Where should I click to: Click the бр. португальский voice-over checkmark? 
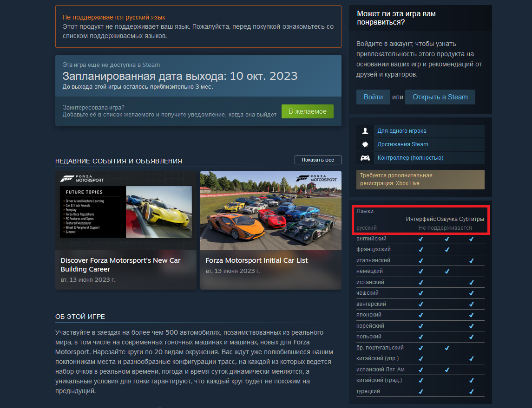coord(447,348)
